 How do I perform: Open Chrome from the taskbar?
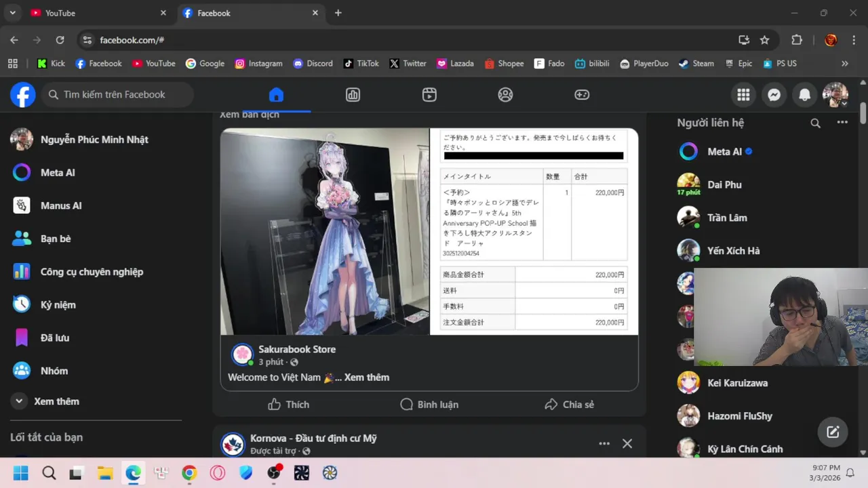tap(189, 472)
